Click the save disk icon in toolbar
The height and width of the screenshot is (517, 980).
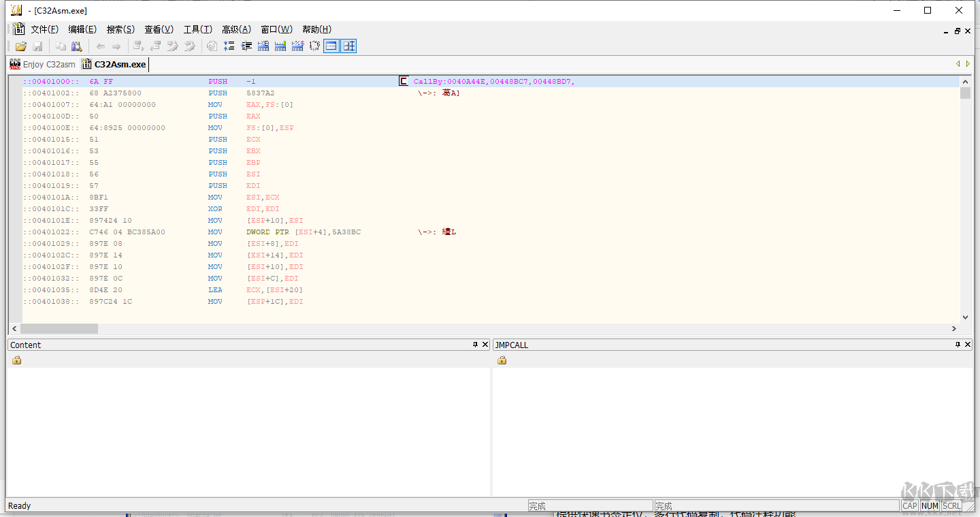(37, 46)
